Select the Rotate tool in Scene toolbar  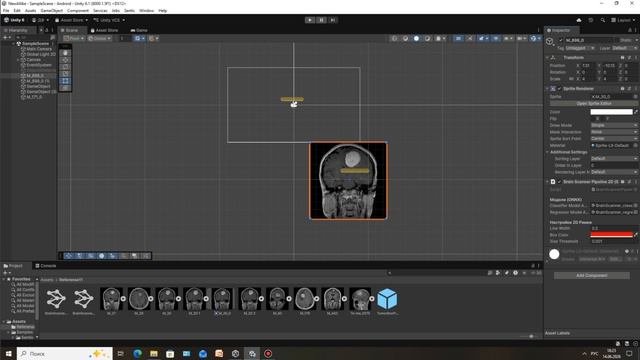click(65, 67)
